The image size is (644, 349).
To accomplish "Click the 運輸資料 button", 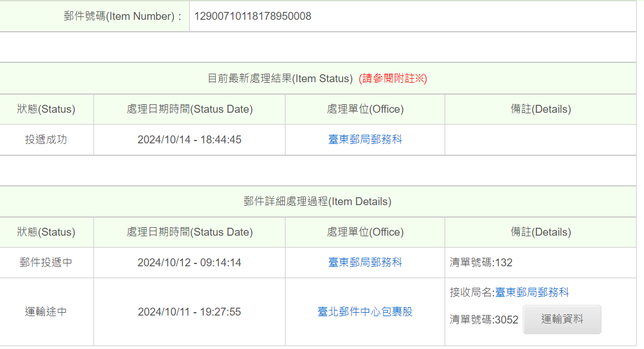I will [562, 320].
